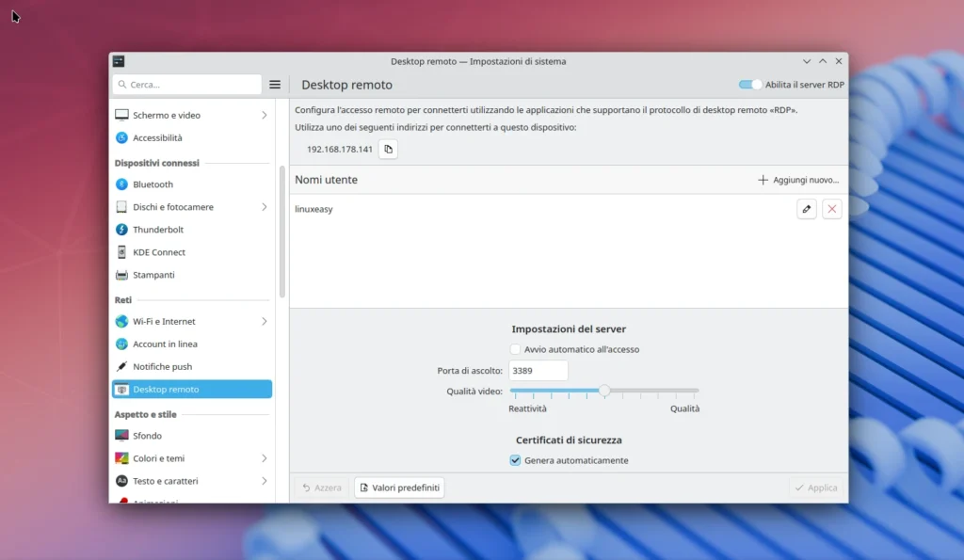Click the Aggiungi nuovo button
964x560 pixels.
tap(798, 180)
